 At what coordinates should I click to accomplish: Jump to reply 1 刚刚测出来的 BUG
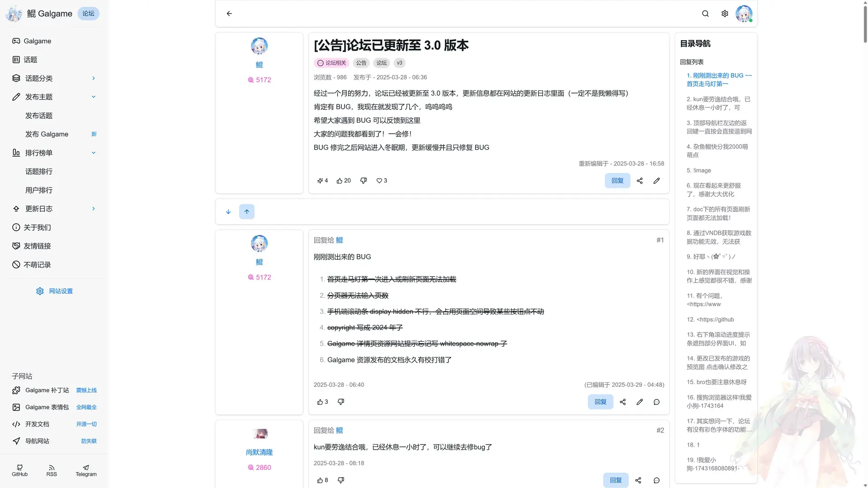(x=719, y=80)
